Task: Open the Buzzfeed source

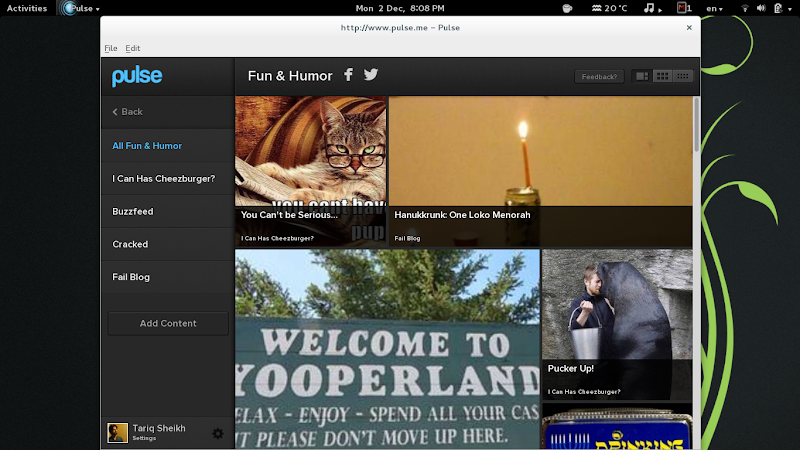Action: [167, 211]
